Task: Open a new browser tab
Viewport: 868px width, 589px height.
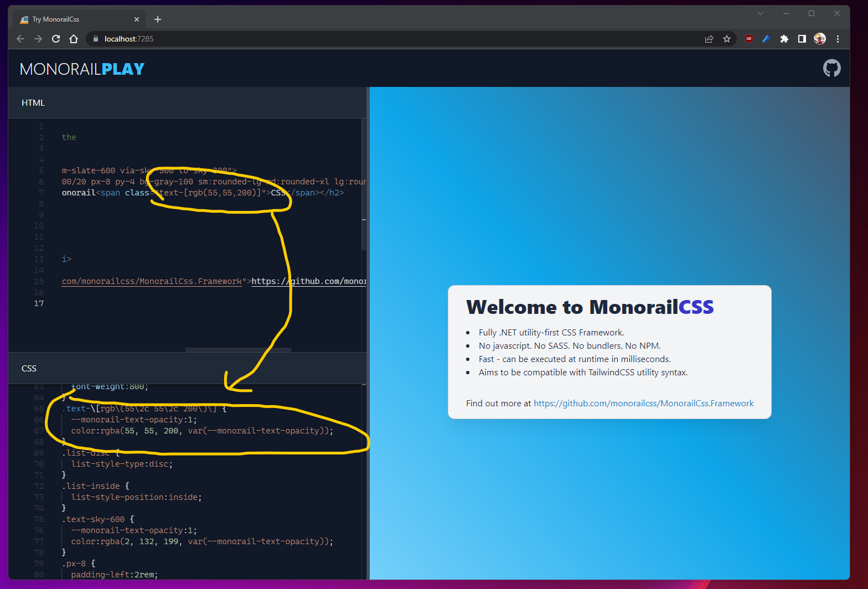Action: pos(158,19)
